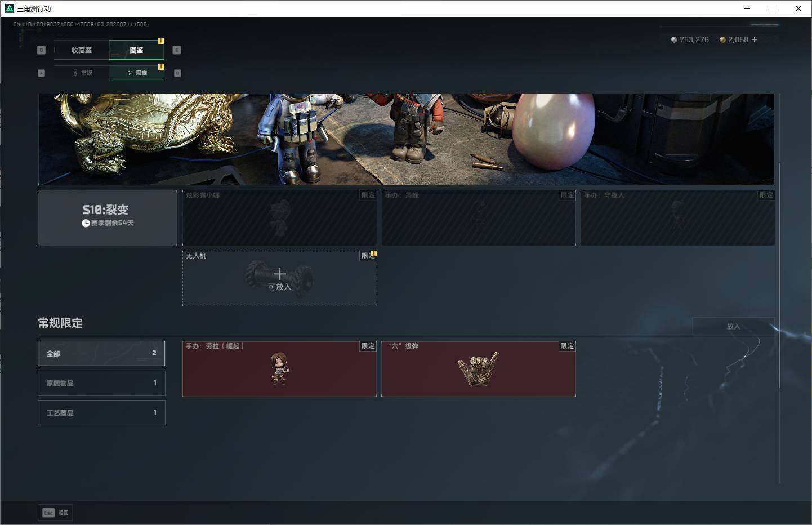Image resolution: width=812 pixels, height=525 pixels.
Task: Click the vertical scrollbar on the right
Action: pos(780,276)
